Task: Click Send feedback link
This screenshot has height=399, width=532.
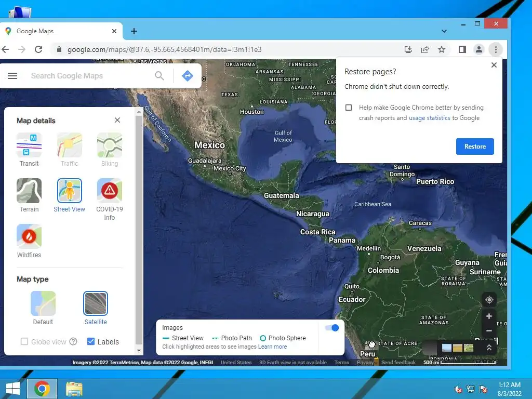Action: pyautogui.click(x=398, y=362)
